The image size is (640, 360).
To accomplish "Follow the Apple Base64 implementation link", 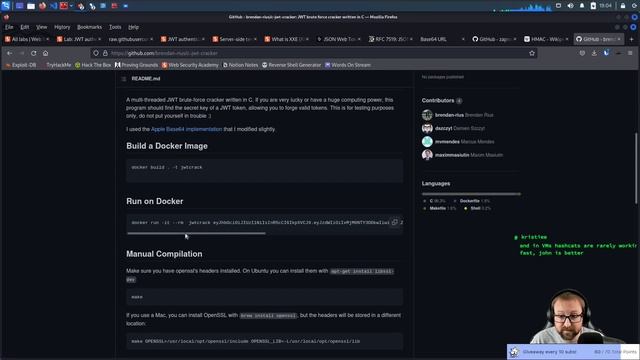I will pyautogui.click(x=187, y=129).
